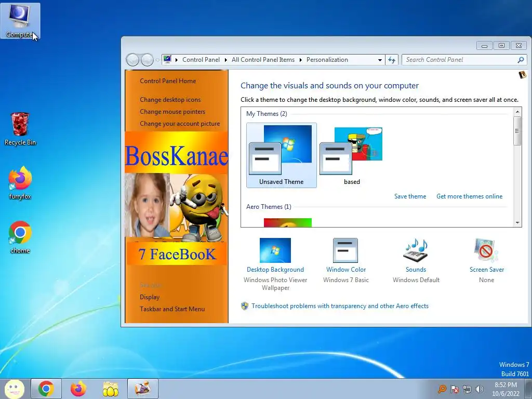Open Window Color link text

(345, 270)
